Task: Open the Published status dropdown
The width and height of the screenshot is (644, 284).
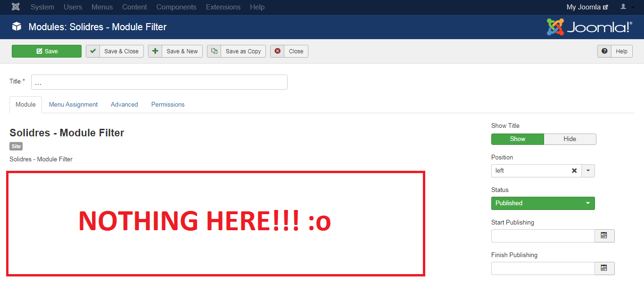Action: (x=543, y=203)
